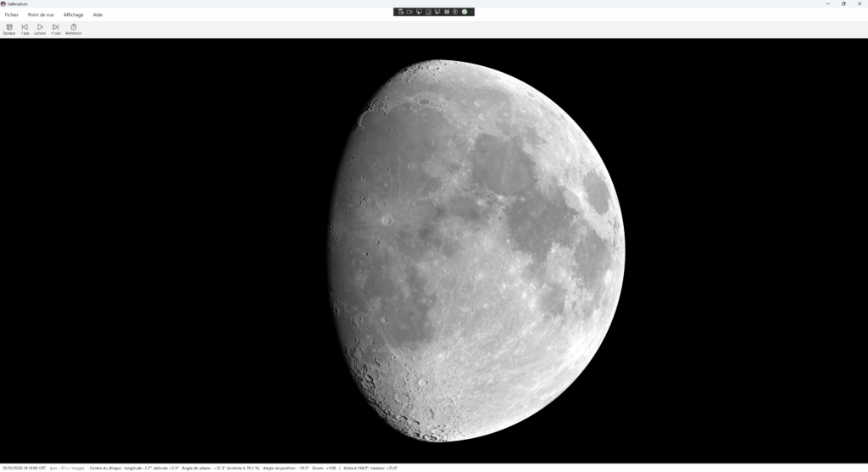868x472 pixels.
Task: Click the Moon image in the viewport
Action: click(476, 251)
